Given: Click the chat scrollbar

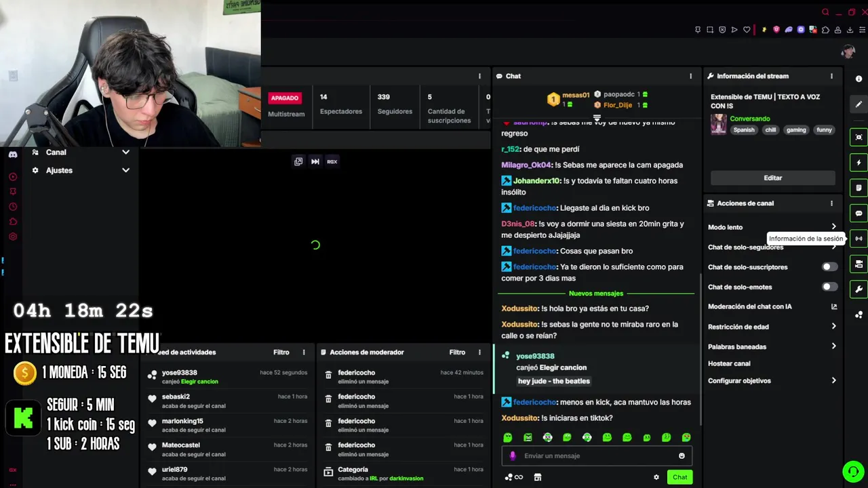Looking at the screenshot, I should [x=700, y=349].
